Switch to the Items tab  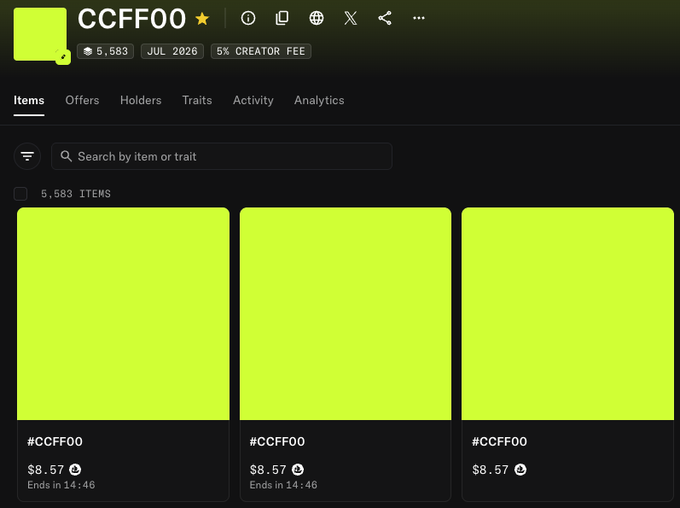[x=29, y=100]
